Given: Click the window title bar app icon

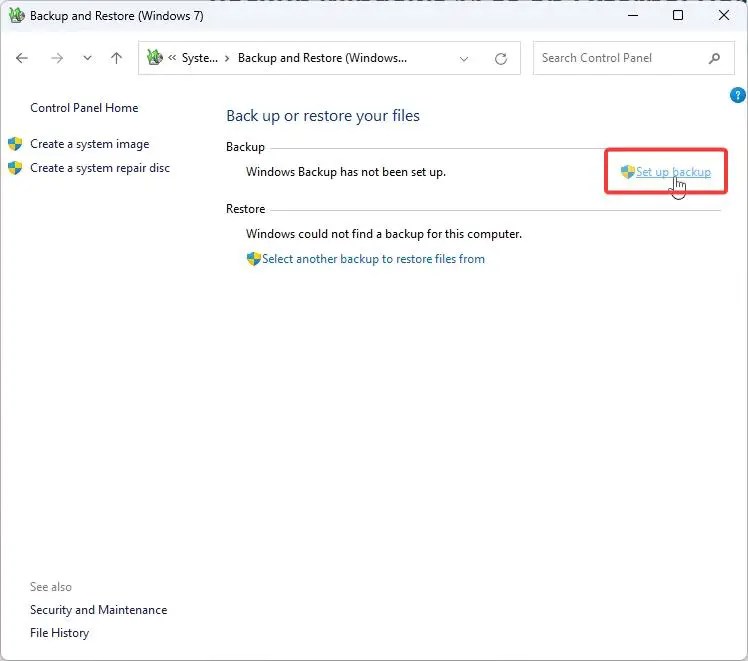Looking at the screenshot, I should [x=17, y=15].
